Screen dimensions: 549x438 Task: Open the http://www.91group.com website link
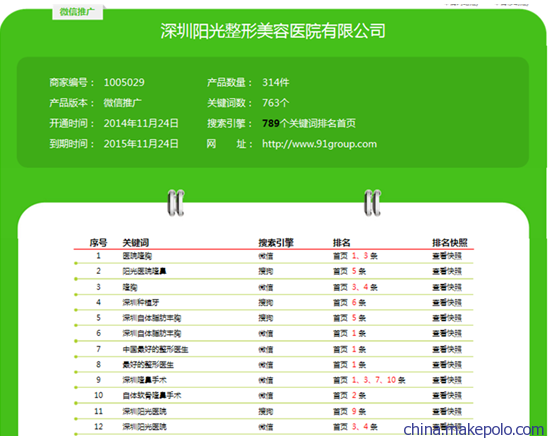tap(319, 144)
